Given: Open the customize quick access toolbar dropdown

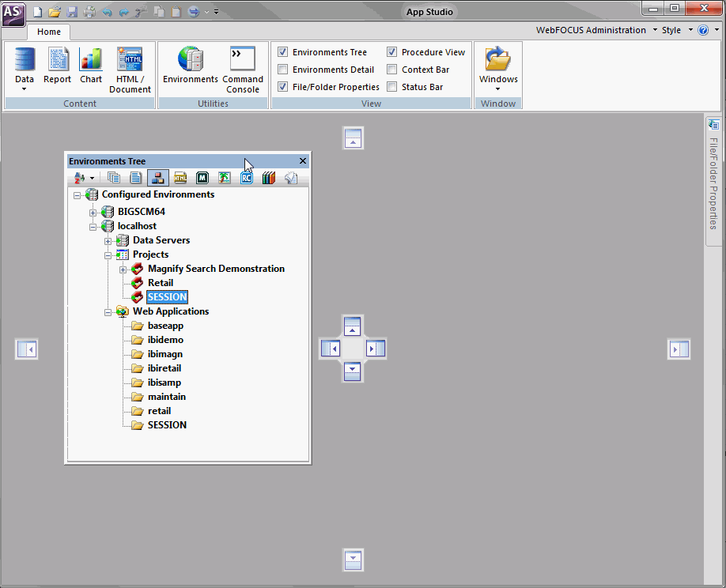Looking at the screenshot, I should [216, 12].
